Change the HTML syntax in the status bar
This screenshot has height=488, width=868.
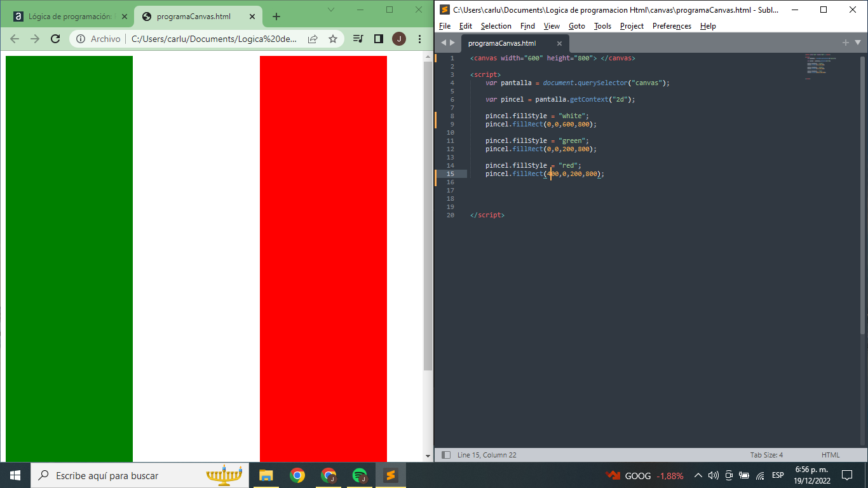(831, 455)
